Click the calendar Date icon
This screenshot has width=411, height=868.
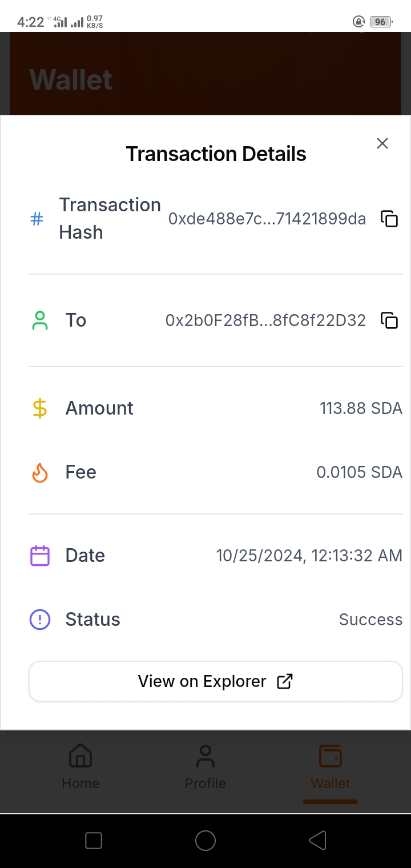tap(40, 556)
